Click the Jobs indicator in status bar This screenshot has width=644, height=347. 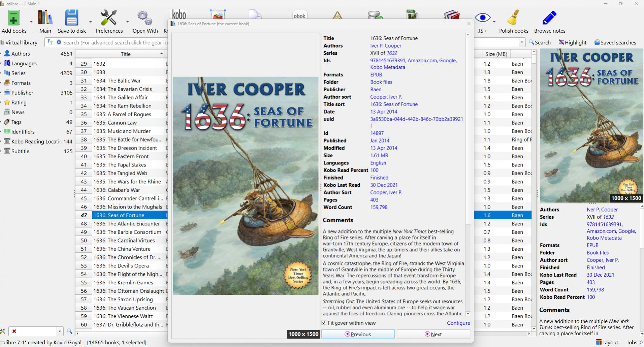634,342
